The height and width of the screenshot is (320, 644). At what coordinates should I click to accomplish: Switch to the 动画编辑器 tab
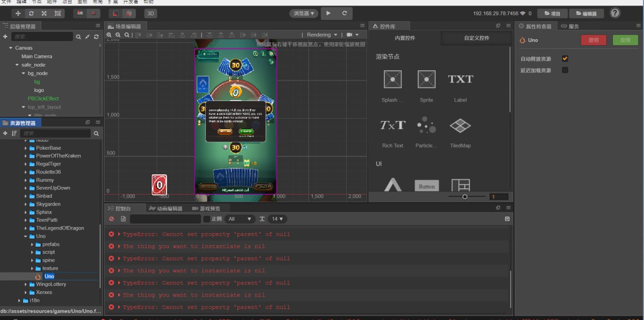166,208
